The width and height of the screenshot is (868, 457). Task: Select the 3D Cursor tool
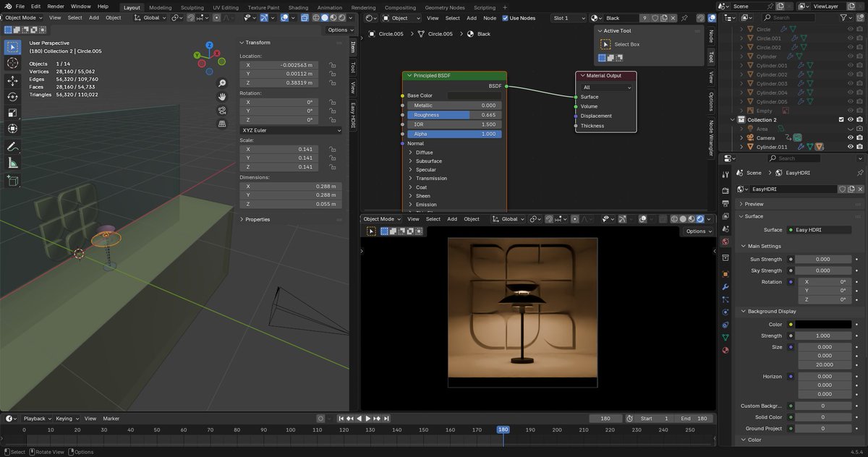point(12,63)
